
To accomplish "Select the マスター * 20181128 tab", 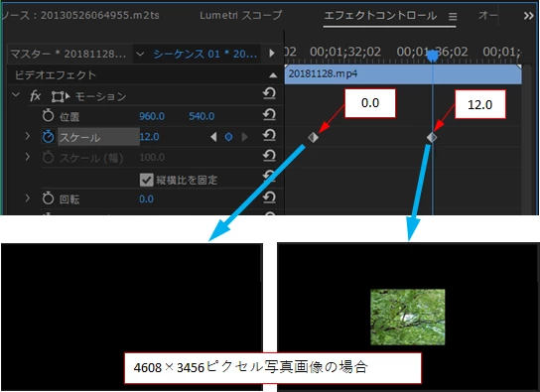I will 68,54.
